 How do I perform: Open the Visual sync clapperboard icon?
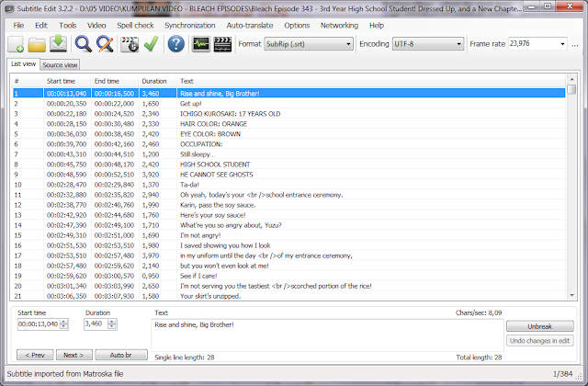point(130,44)
